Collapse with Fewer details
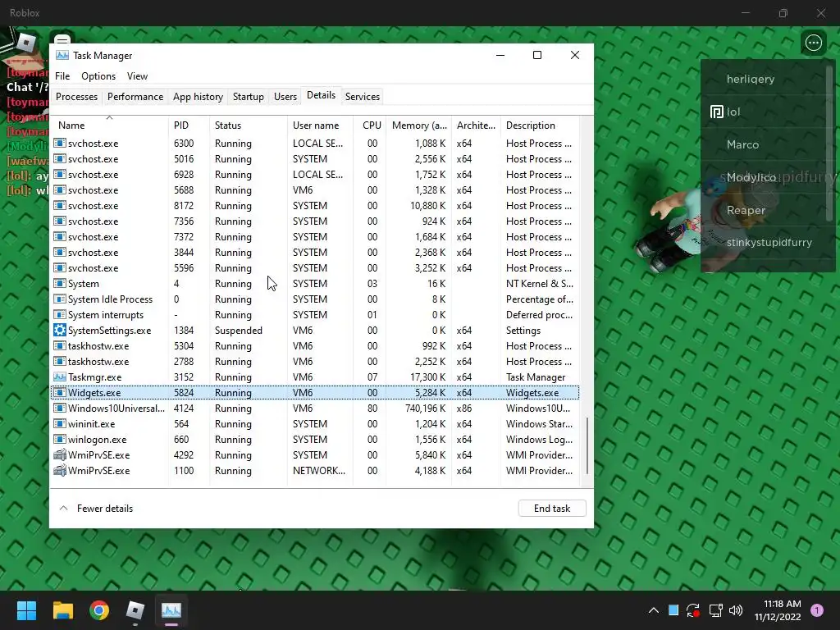Screen dimensions: 840x630 [96, 509]
